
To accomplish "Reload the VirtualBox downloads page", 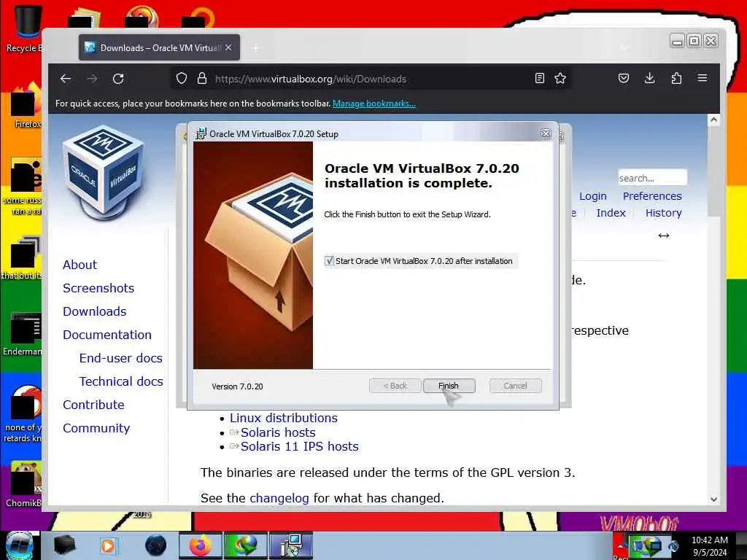I will [118, 79].
